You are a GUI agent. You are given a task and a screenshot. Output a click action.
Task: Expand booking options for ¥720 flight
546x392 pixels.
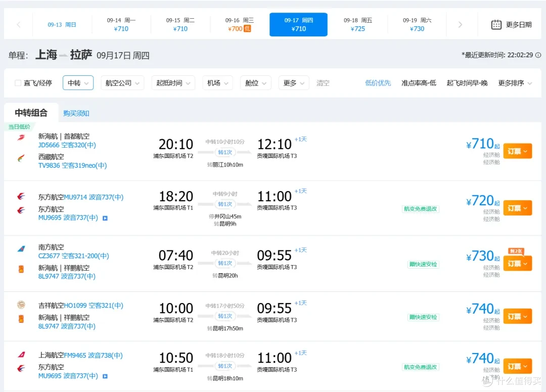pos(518,208)
